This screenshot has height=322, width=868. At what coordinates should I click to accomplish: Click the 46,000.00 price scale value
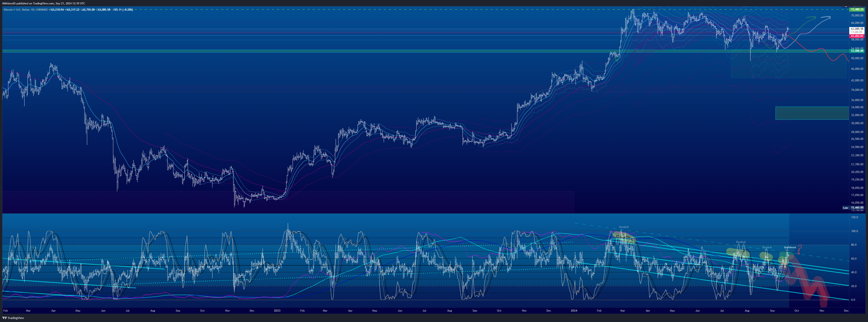(857, 69)
